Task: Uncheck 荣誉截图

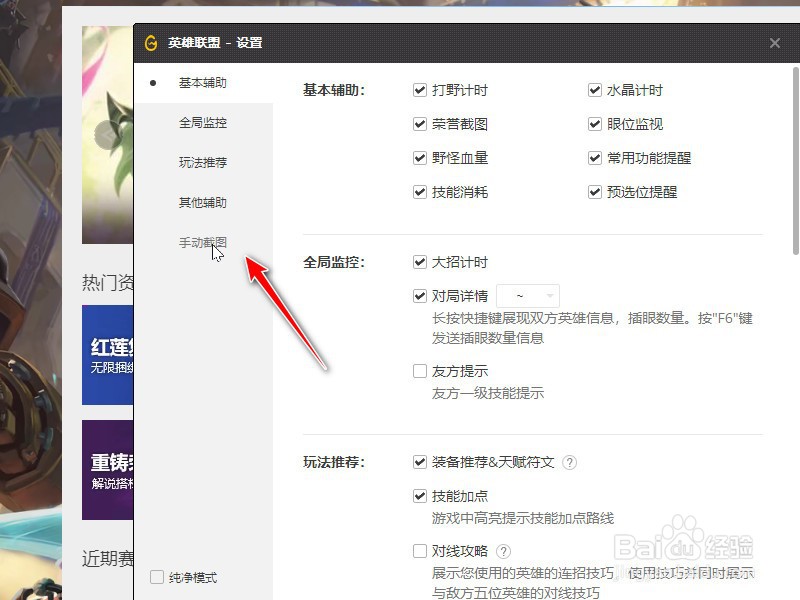Action: click(420, 124)
